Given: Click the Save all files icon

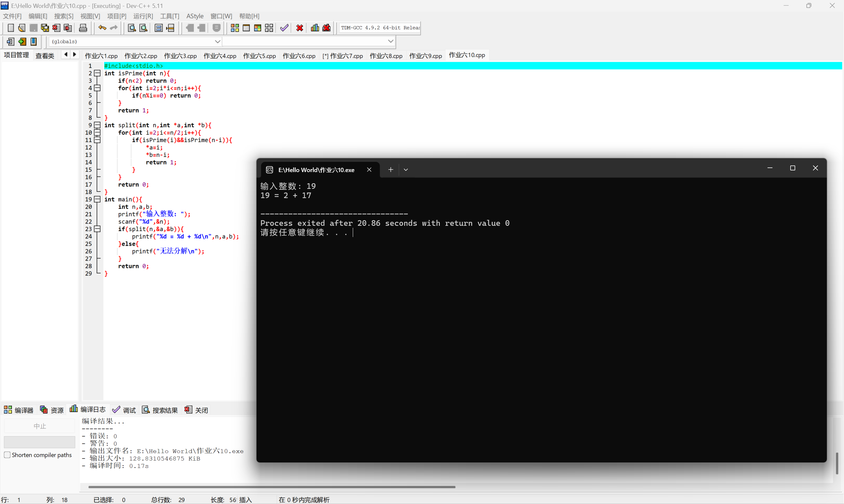Looking at the screenshot, I should click(x=45, y=28).
